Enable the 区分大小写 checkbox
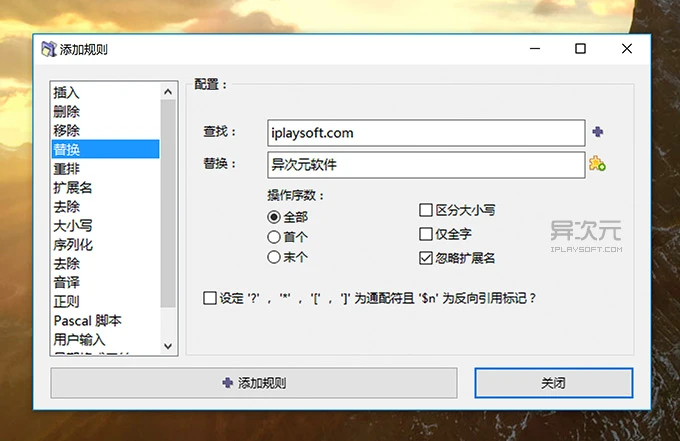Image resolution: width=680 pixels, height=441 pixels. (425, 210)
